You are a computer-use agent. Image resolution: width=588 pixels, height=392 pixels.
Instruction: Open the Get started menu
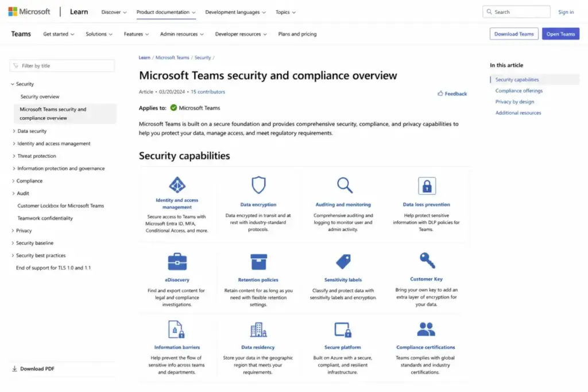(x=59, y=34)
